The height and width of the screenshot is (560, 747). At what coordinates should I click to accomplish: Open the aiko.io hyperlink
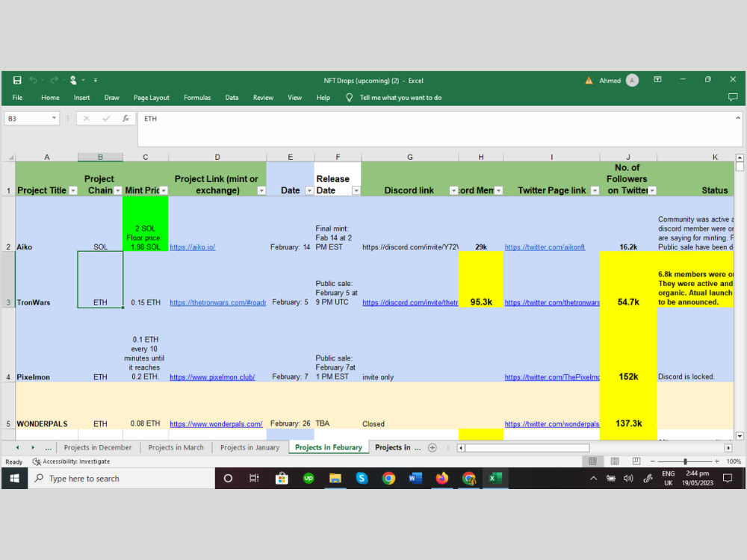pyautogui.click(x=193, y=247)
